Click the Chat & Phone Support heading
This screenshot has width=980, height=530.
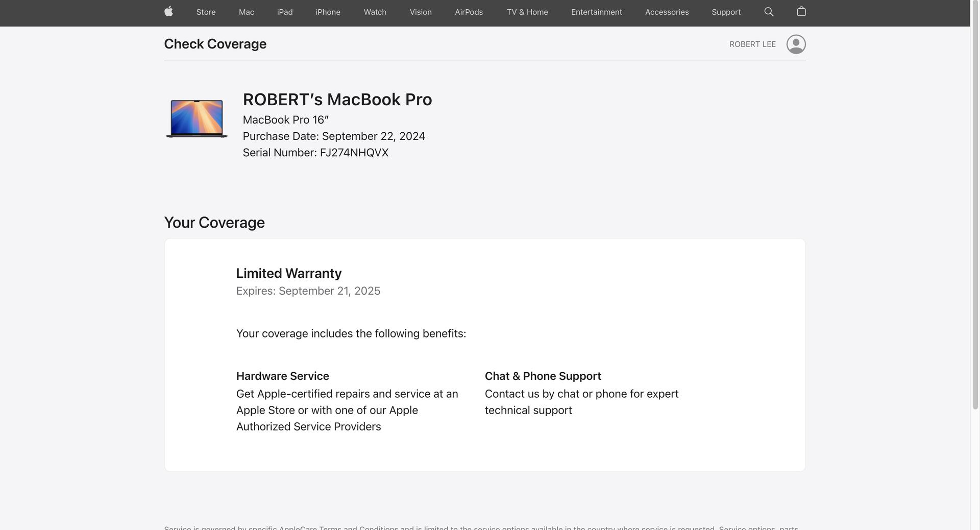click(543, 376)
